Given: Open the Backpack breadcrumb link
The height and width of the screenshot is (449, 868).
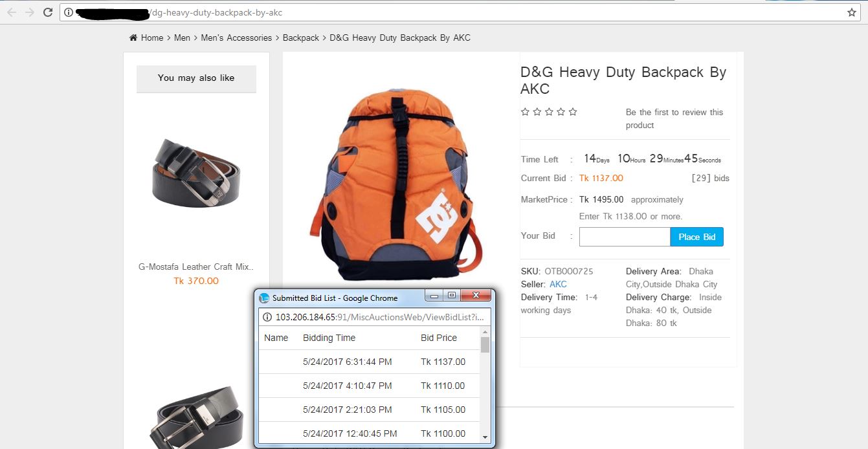Looking at the screenshot, I should (301, 38).
